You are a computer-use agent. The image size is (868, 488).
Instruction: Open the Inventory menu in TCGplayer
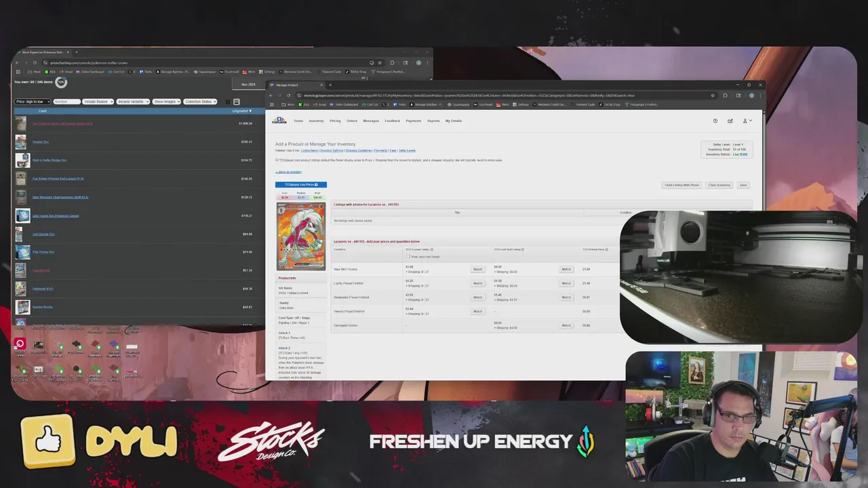[x=316, y=121]
